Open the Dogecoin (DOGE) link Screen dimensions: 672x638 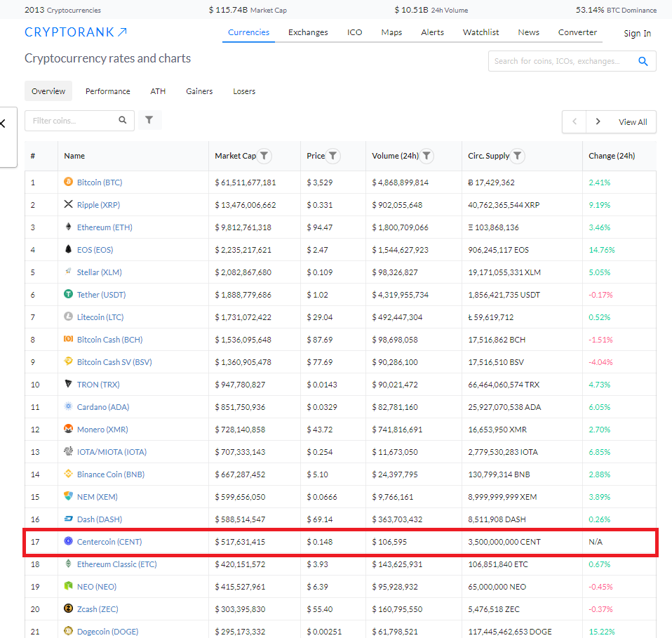[107, 632]
